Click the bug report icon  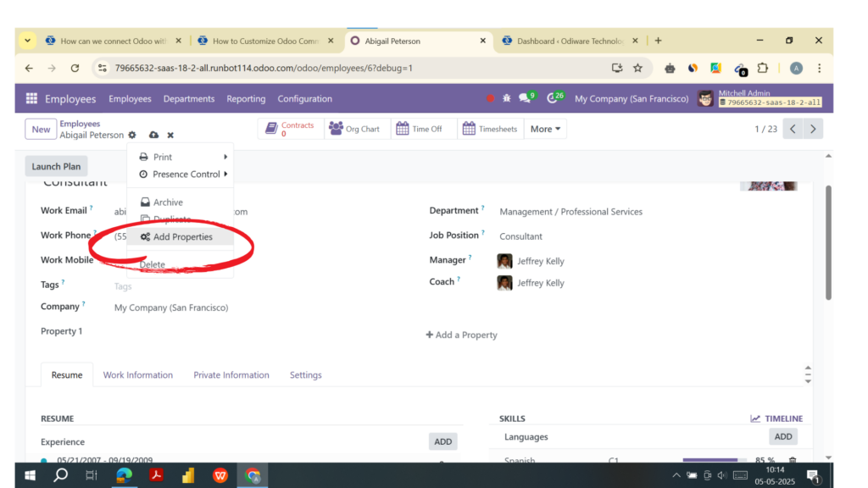507,97
